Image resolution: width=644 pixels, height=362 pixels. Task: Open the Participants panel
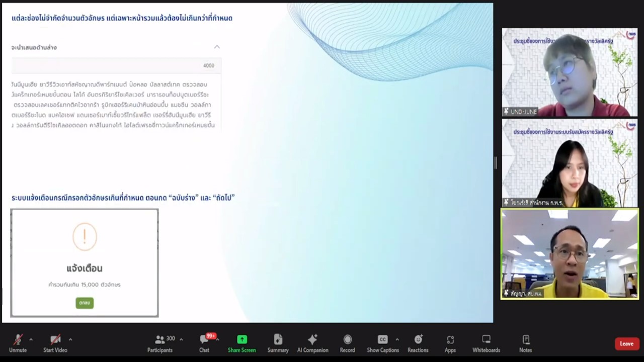tap(160, 340)
